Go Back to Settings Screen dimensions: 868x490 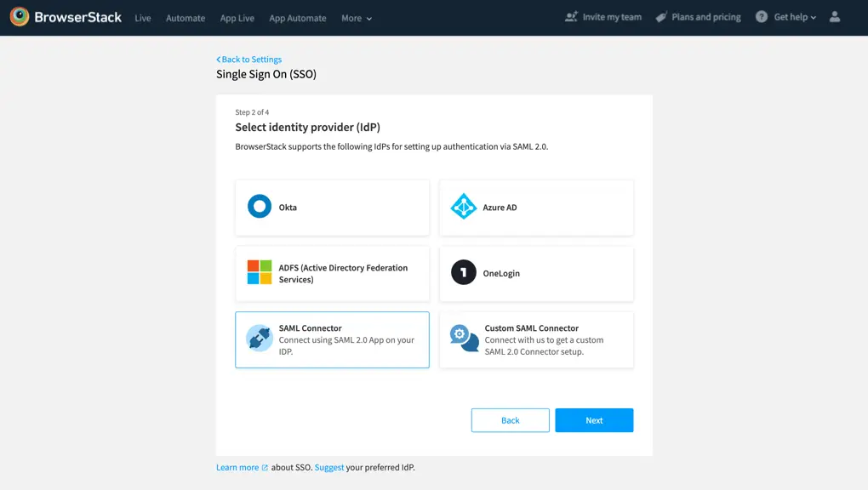251,60
